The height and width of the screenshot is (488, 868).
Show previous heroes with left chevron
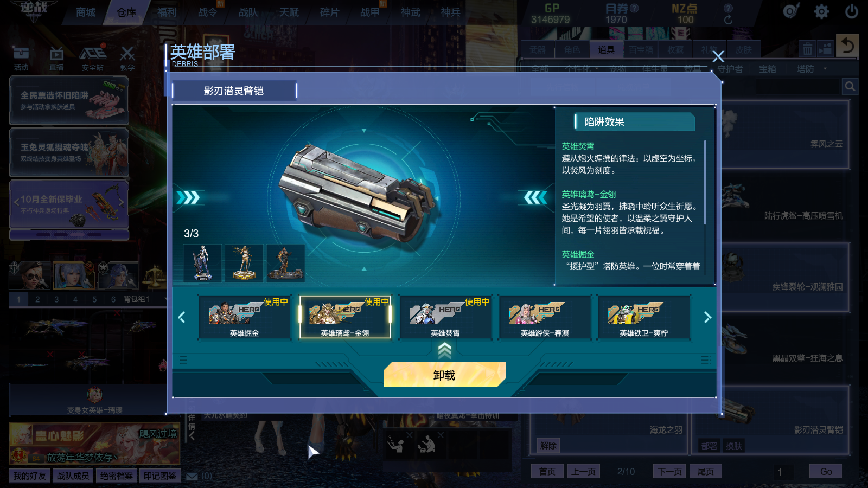coord(182,317)
